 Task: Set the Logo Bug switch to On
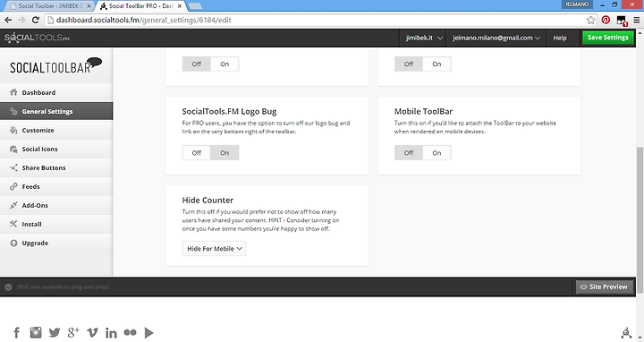225,152
